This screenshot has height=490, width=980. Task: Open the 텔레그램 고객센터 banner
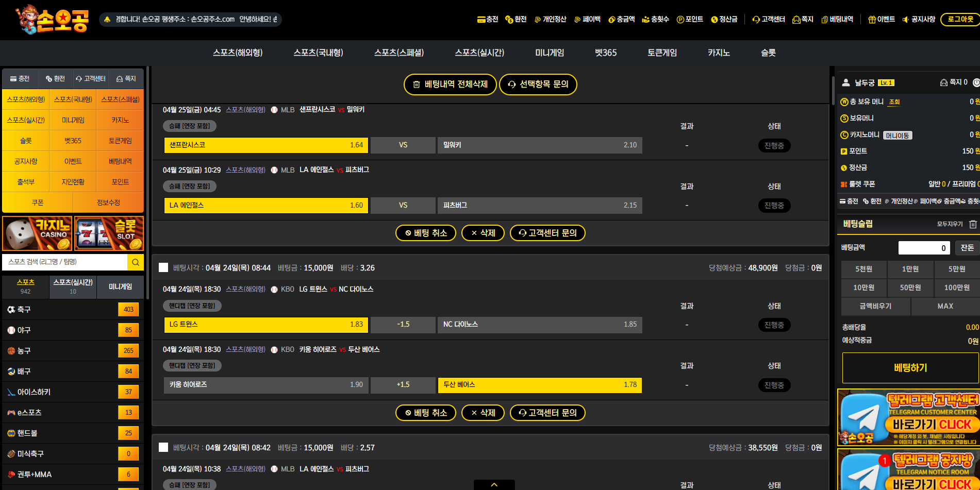coord(908,417)
